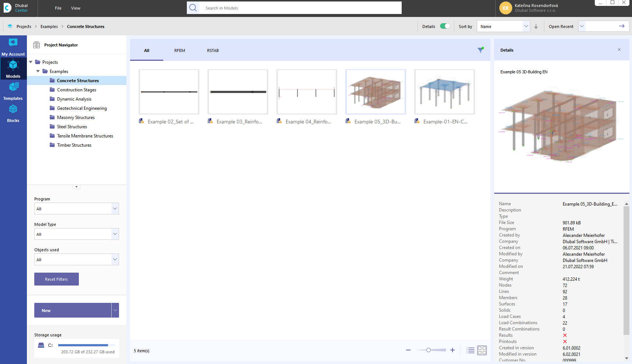Image resolution: width=632 pixels, height=364 pixels.
Task: Open the Open Recent dropdown
Action: [582, 26]
